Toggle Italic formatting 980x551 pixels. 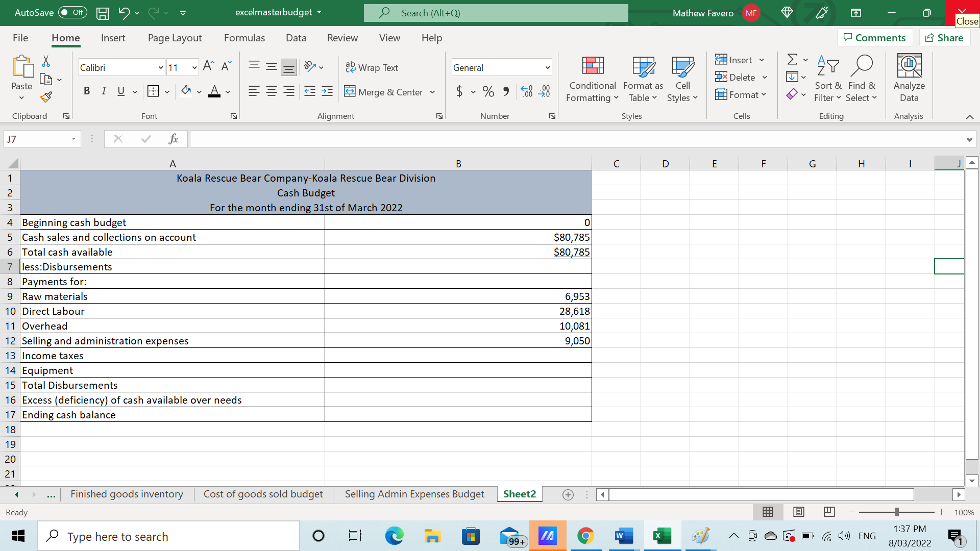[x=104, y=91]
